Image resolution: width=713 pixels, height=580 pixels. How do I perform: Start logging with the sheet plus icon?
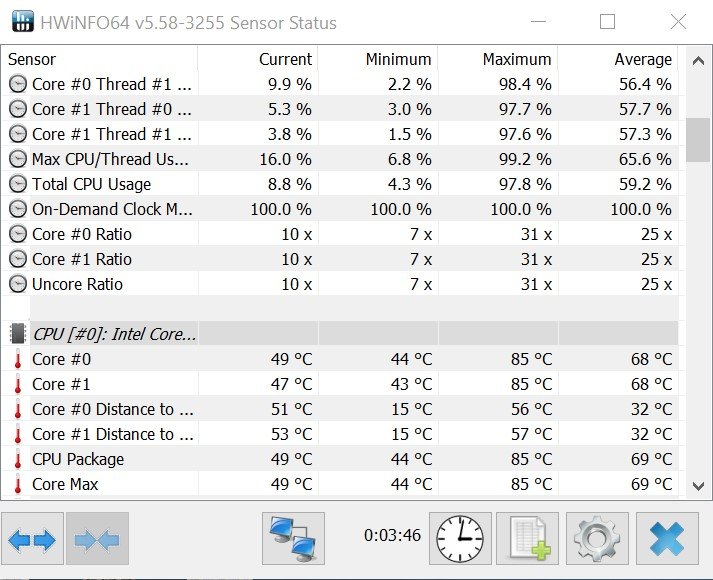click(x=527, y=539)
